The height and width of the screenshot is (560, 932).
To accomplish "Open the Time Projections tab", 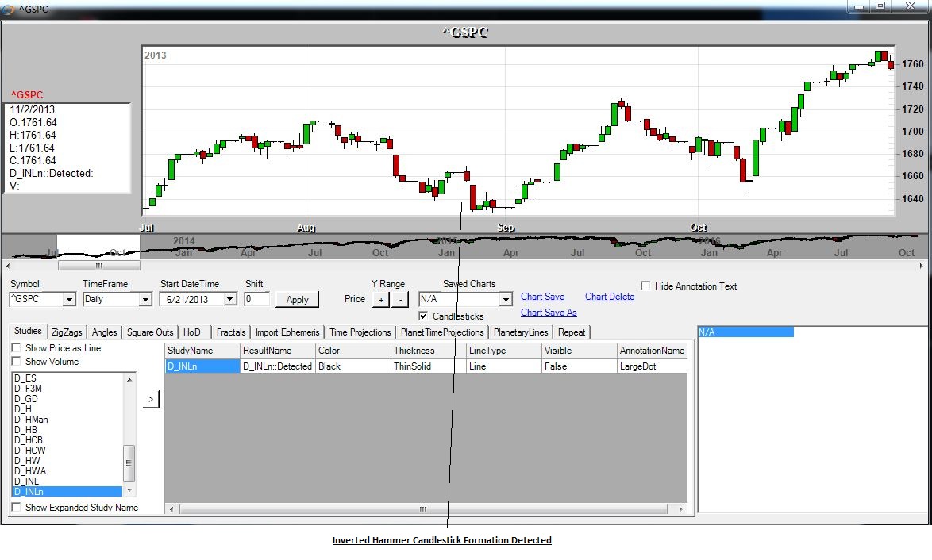I will pyautogui.click(x=360, y=332).
